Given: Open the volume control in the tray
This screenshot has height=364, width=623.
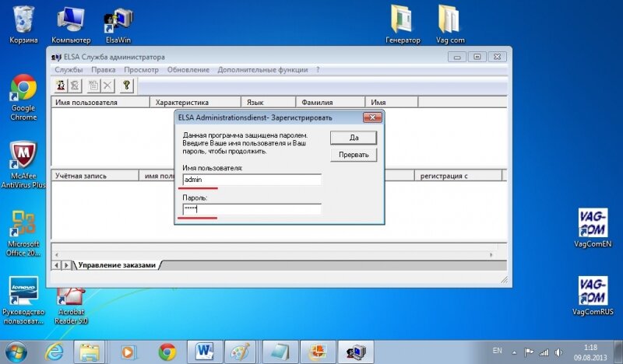Looking at the screenshot, I should click(558, 352).
